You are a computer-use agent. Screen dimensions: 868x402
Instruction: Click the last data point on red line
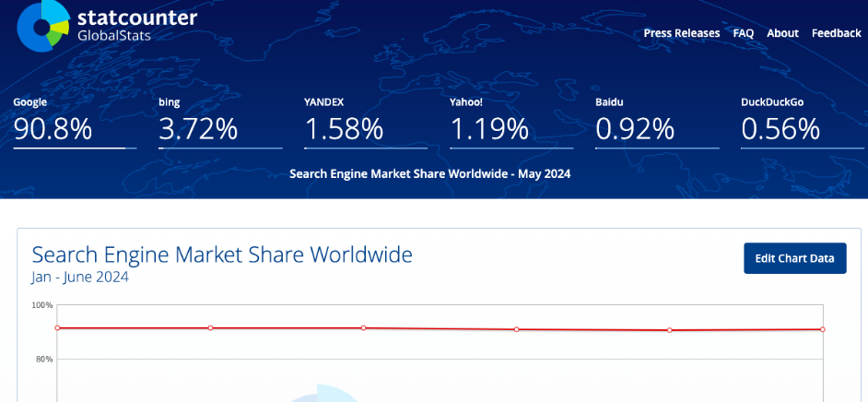[822, 329]
